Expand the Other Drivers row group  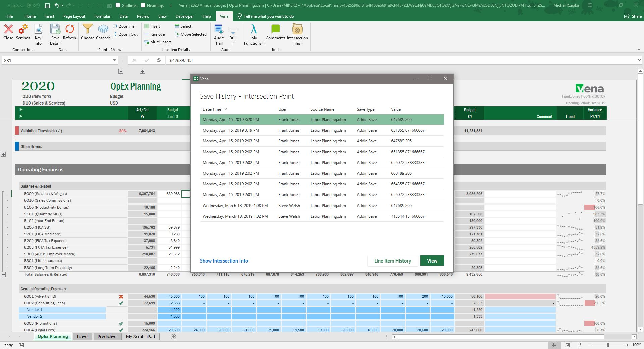click(x=3, y=154)
